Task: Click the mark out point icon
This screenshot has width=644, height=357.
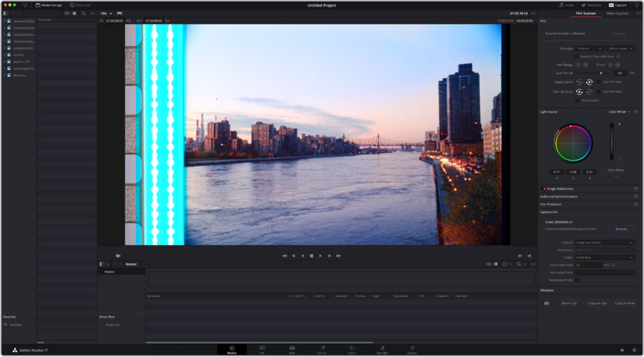Action: [x=167, y=21]
